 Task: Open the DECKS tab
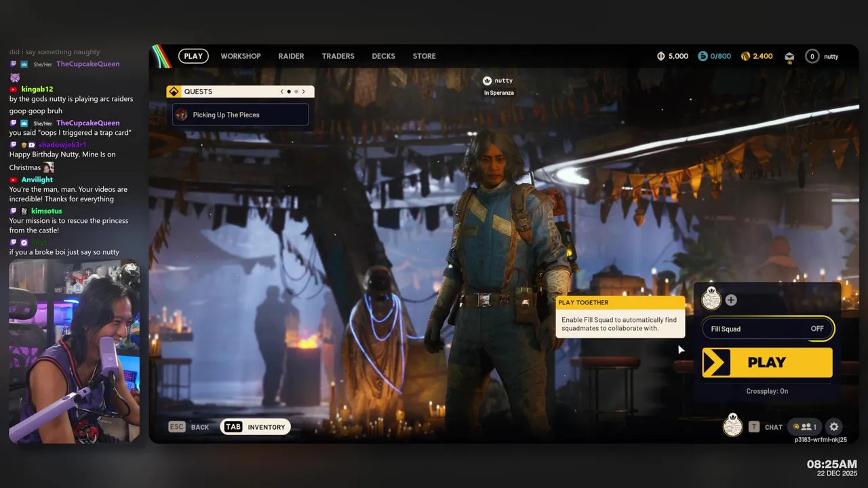383,56
